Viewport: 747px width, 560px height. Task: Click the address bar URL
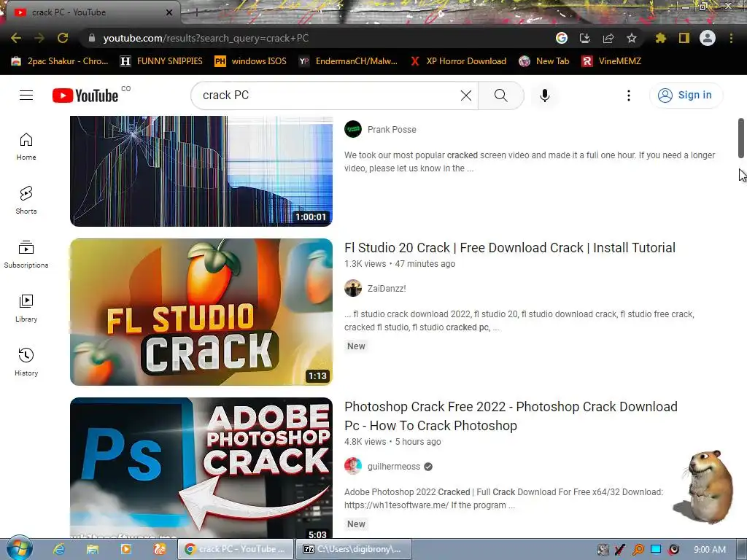click(206, 38)
